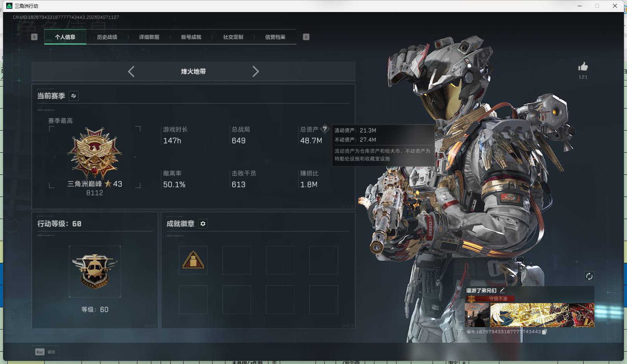Open the 详细数据 tab
Image resolution: width=627 pixels, height=364 pixels.
coord(149,37)
